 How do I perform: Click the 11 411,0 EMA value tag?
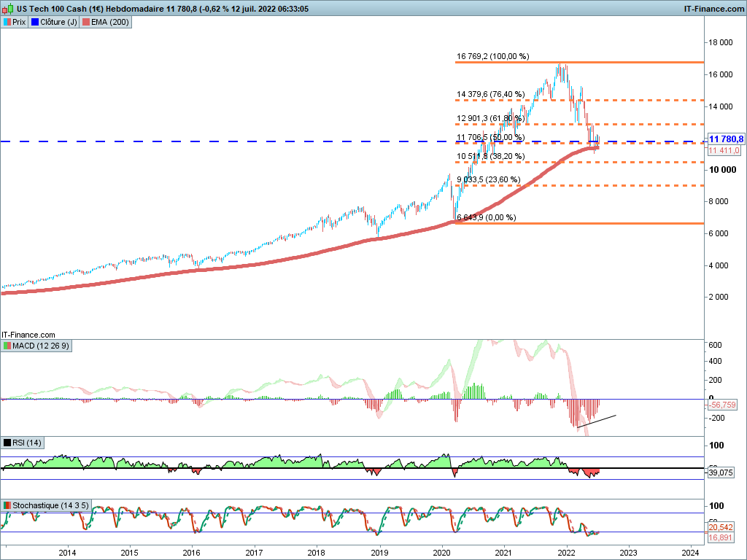[724, 150]
